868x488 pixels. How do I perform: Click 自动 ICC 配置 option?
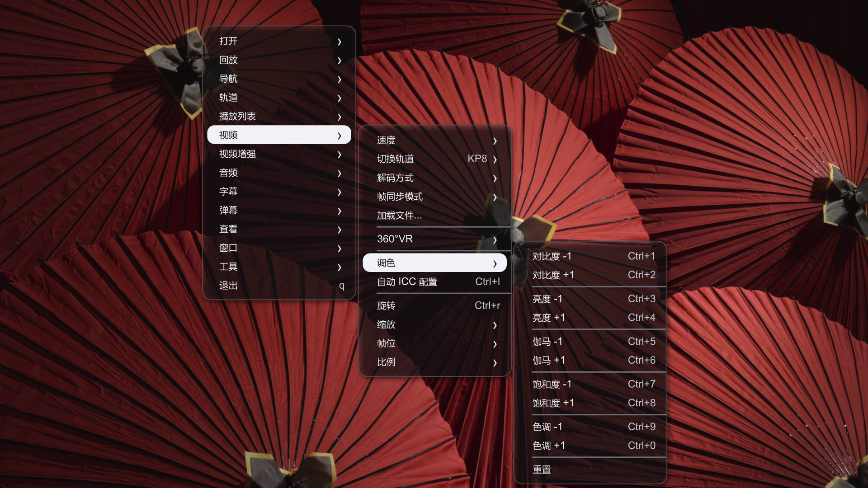[x=434, y=282]
